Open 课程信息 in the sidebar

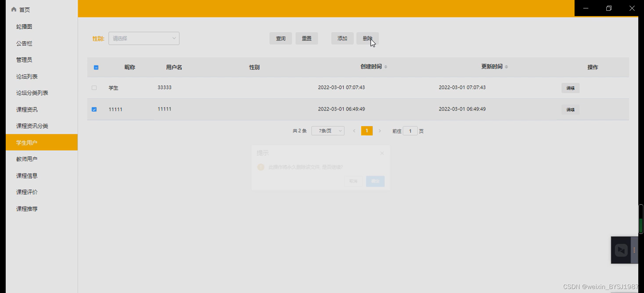pyautogui.click(x=27, y=176)
